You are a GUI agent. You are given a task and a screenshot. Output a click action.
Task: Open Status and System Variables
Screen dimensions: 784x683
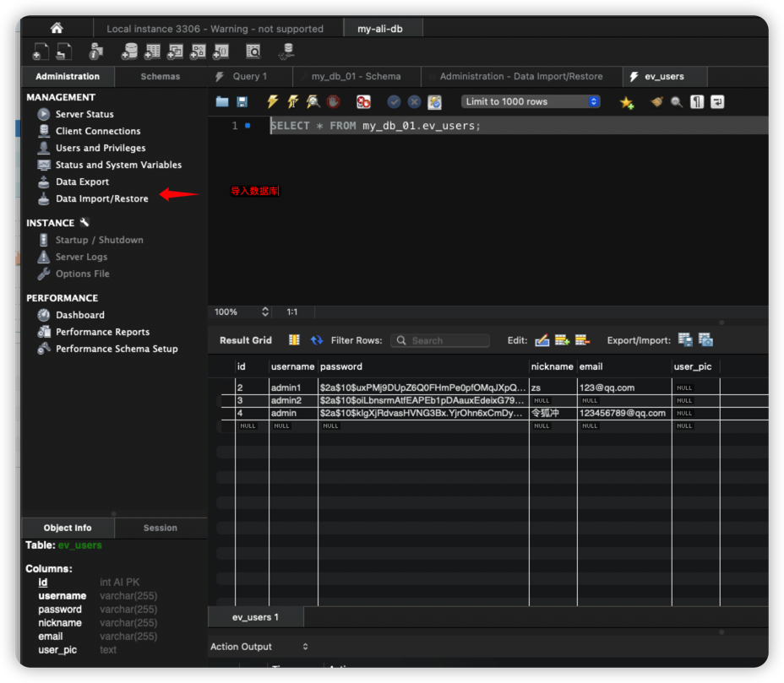[118, 165]
